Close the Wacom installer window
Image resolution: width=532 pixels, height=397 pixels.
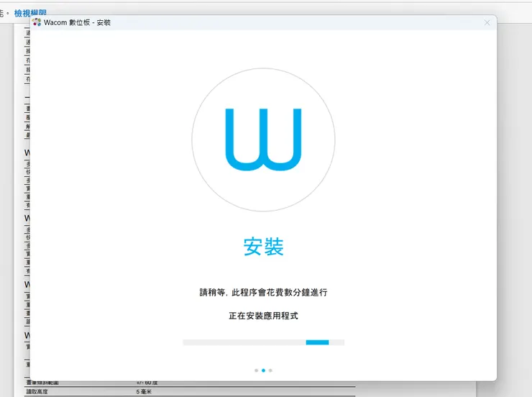coord(487,23)
